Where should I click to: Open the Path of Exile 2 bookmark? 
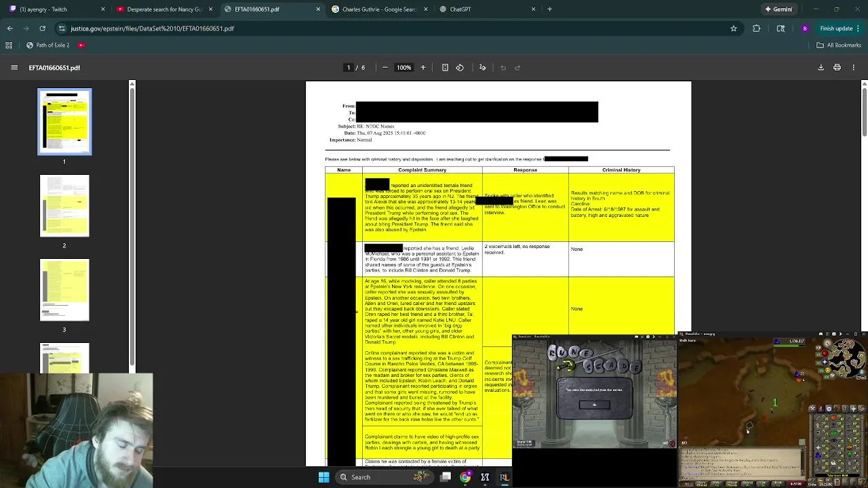[47, 45]
